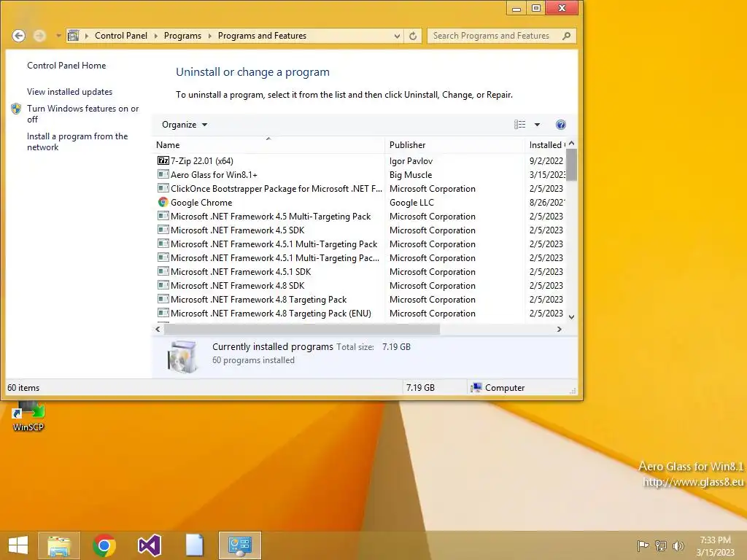Click Programs breadcrumb
This screenshot has width=747, height=560.
point(182,36)
